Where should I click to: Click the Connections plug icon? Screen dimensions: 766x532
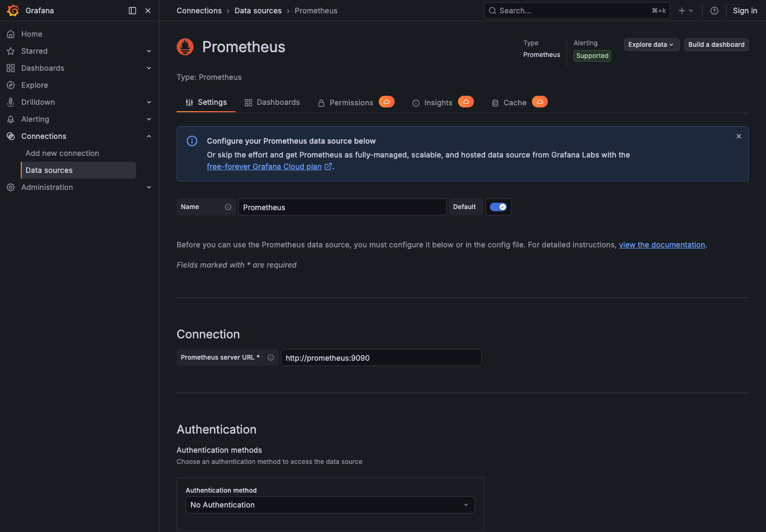[x=11, y=136]
